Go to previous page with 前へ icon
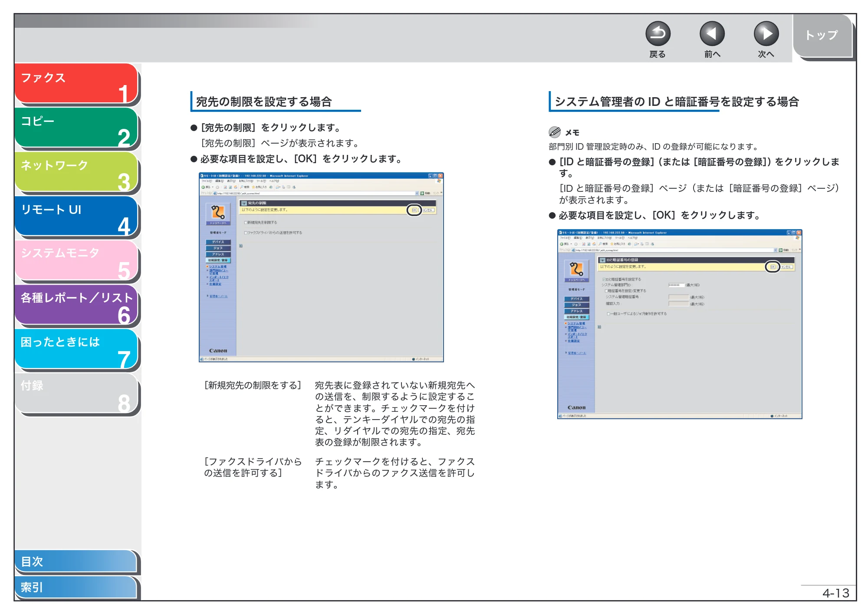The width and height of the screenshot is (868, 614). (712, 34)
